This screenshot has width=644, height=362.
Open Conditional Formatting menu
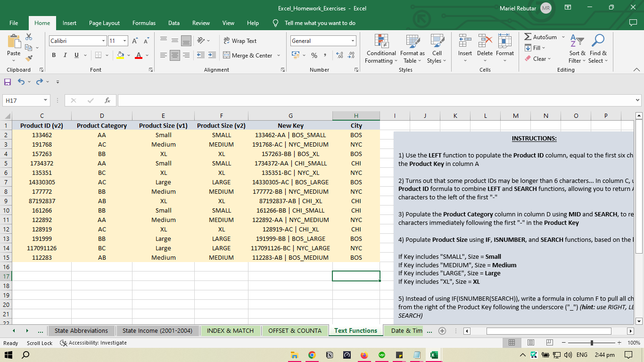pos(381,49)
